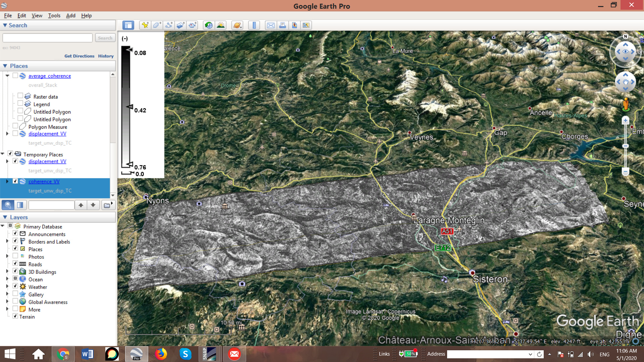Open Firefox from the taskbar

point(161,354)
